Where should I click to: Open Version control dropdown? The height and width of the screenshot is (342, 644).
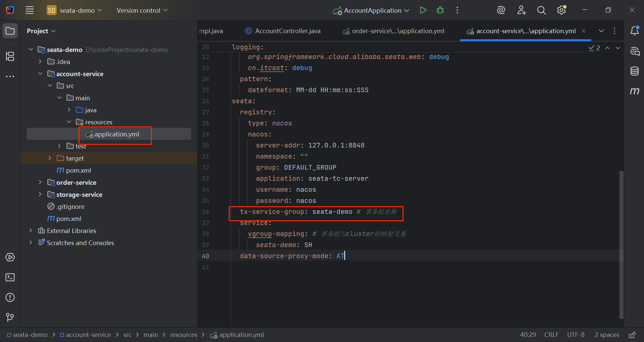point(142,10)
